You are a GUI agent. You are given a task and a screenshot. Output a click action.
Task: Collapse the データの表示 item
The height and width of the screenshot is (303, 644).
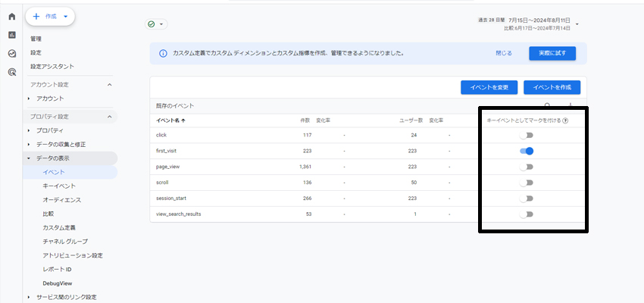[29, 158]
